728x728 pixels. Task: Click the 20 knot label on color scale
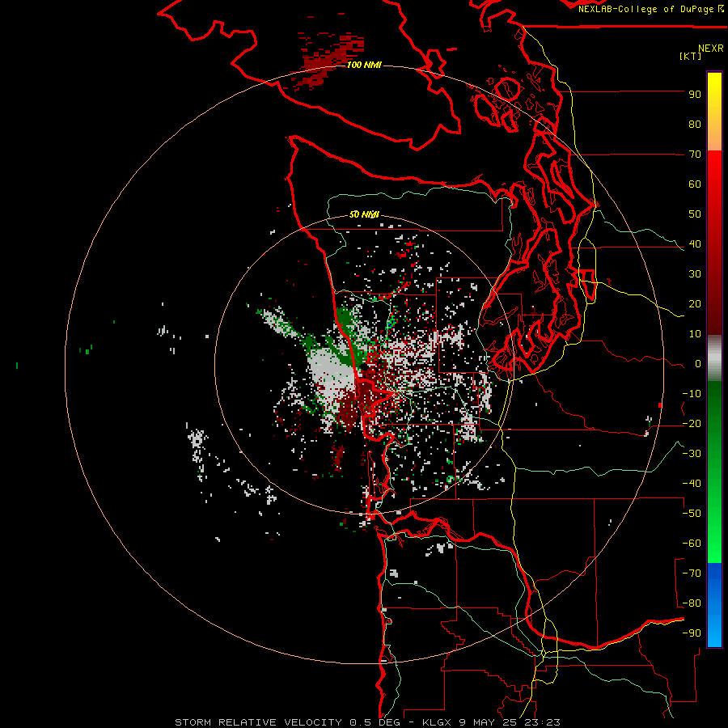pos(695,303)
